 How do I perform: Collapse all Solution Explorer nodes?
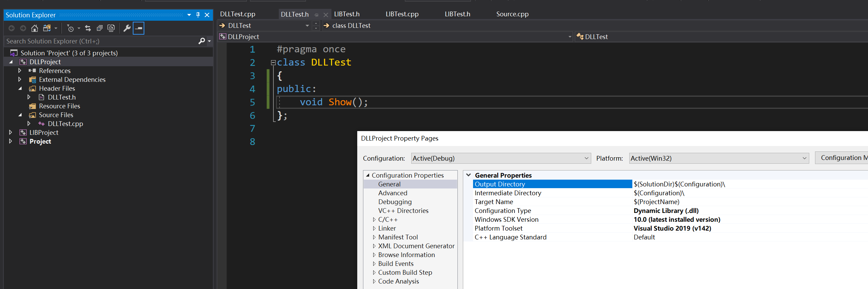[100, 28]
